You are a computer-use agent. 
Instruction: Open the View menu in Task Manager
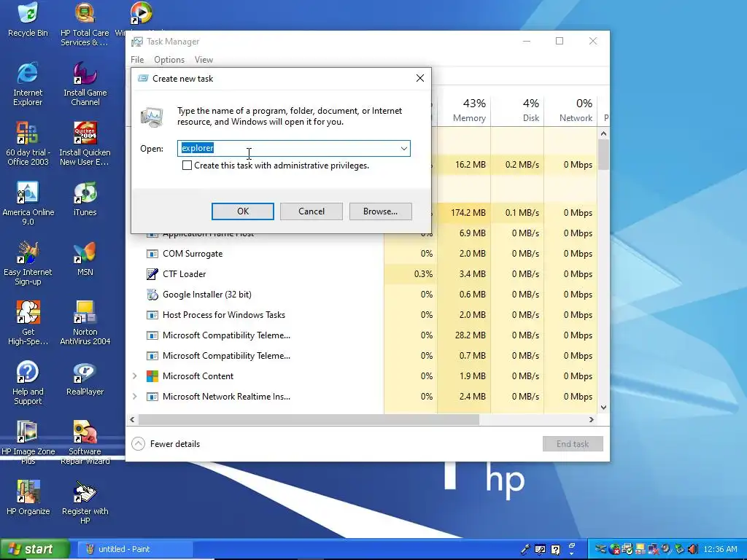click(x=204, y=60)
